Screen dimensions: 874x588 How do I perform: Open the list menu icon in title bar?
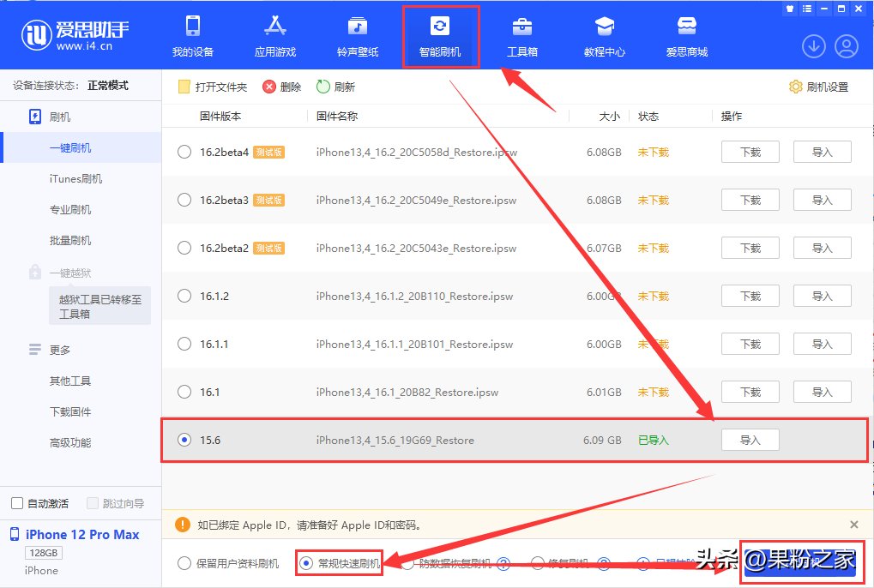[806, 9]
